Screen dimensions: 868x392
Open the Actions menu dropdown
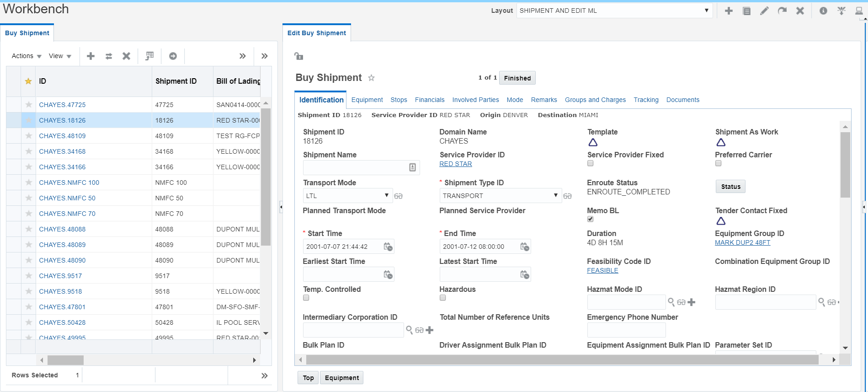click(x=27, y=56)
